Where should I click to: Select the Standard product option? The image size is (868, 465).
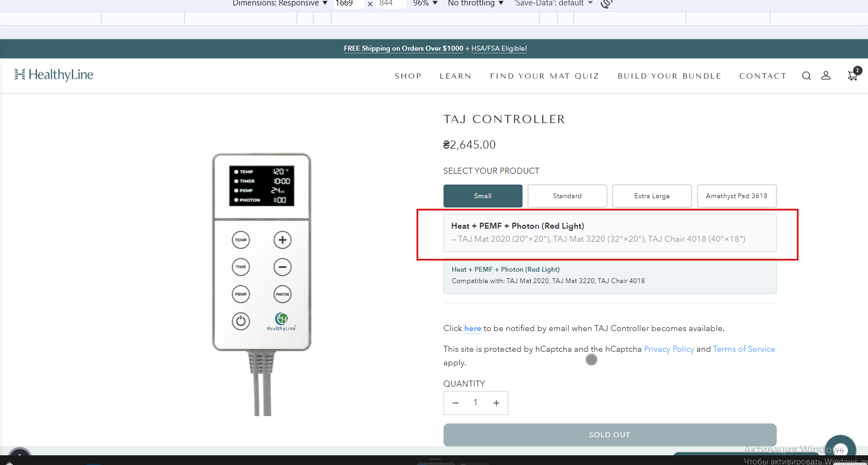click(x=567, y=196)
